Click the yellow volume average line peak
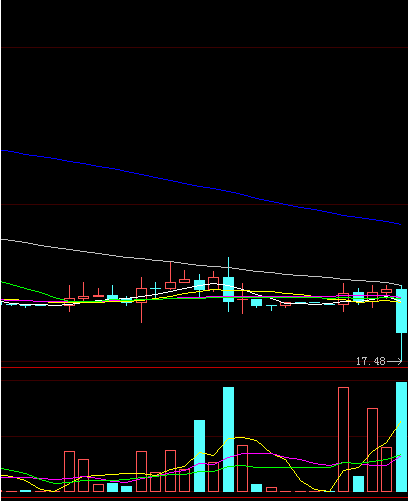 [x=240, y=437]
